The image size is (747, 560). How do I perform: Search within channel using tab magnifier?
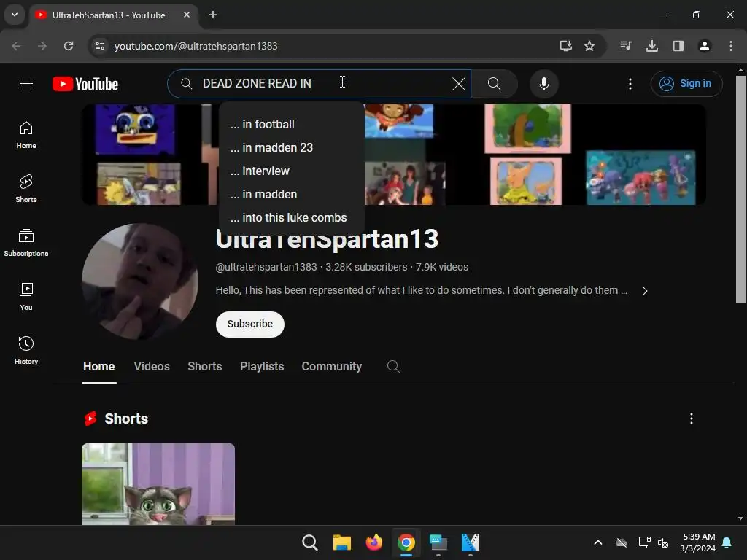393,366
